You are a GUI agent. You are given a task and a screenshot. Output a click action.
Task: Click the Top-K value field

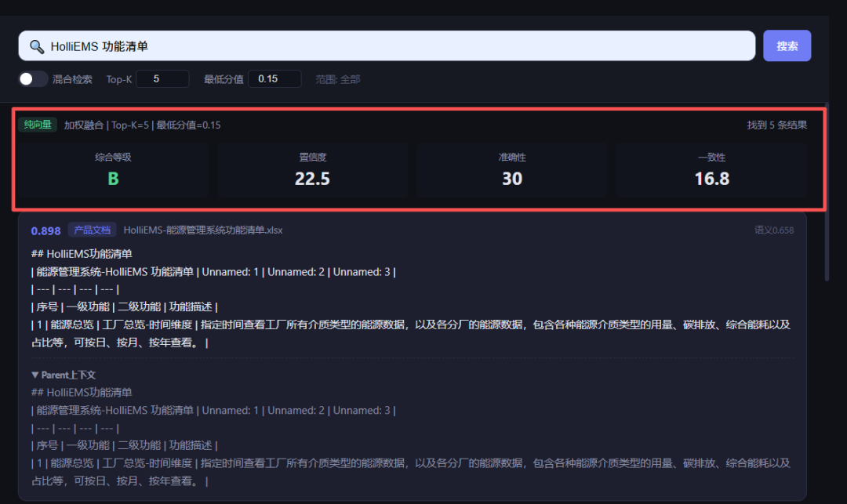162,79
